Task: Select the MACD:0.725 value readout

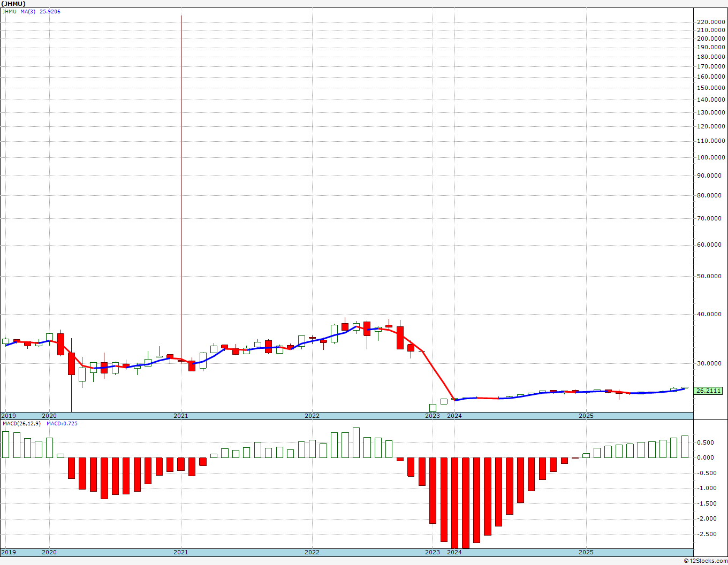Action: (x=62, y=424)
